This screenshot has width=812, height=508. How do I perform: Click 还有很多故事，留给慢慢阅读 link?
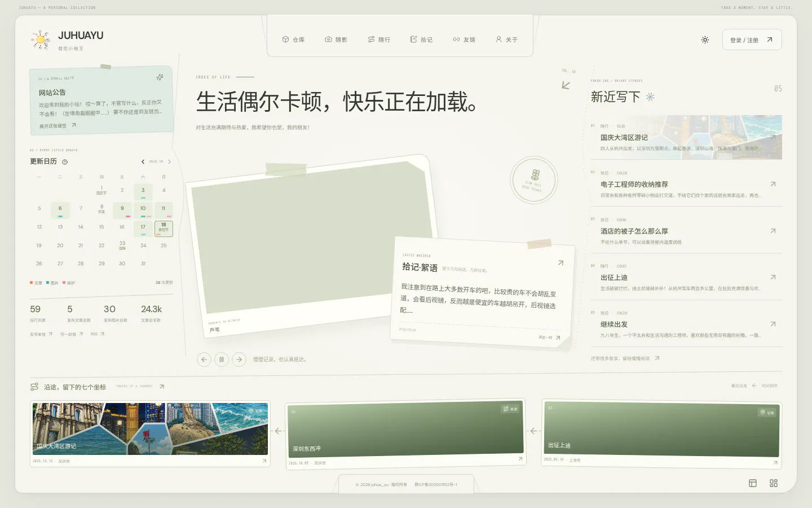coord(625,358)
